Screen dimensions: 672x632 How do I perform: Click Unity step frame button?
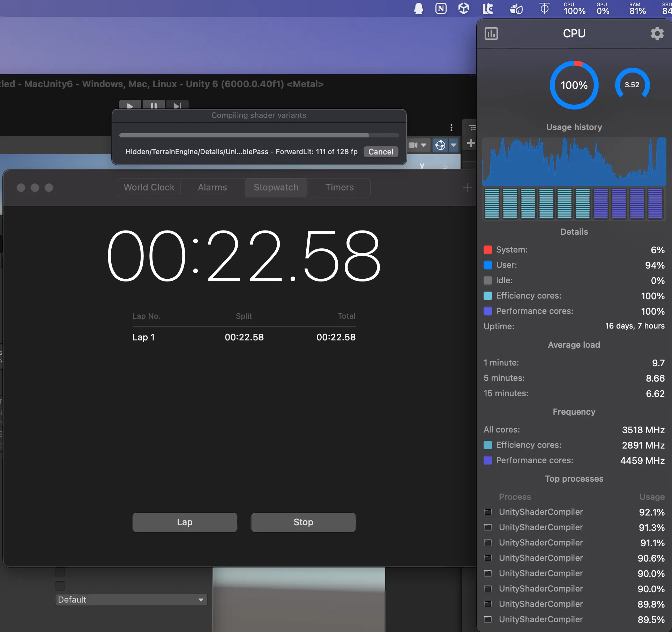pos(177,105)
